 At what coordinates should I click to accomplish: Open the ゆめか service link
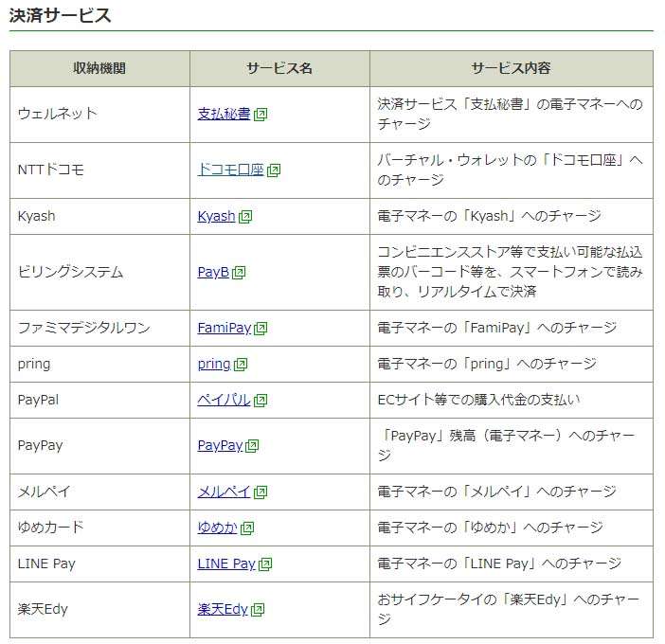click(x=217, y=528)
